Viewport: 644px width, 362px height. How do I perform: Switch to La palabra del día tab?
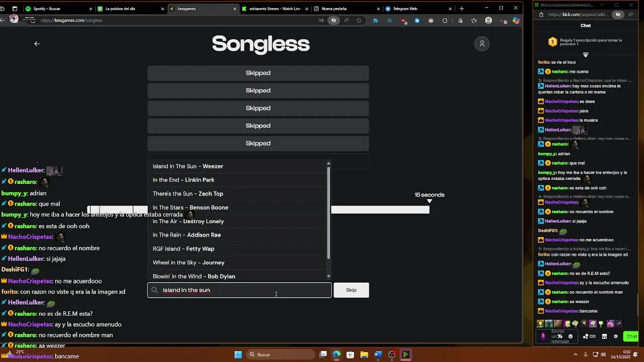point(131,9)
